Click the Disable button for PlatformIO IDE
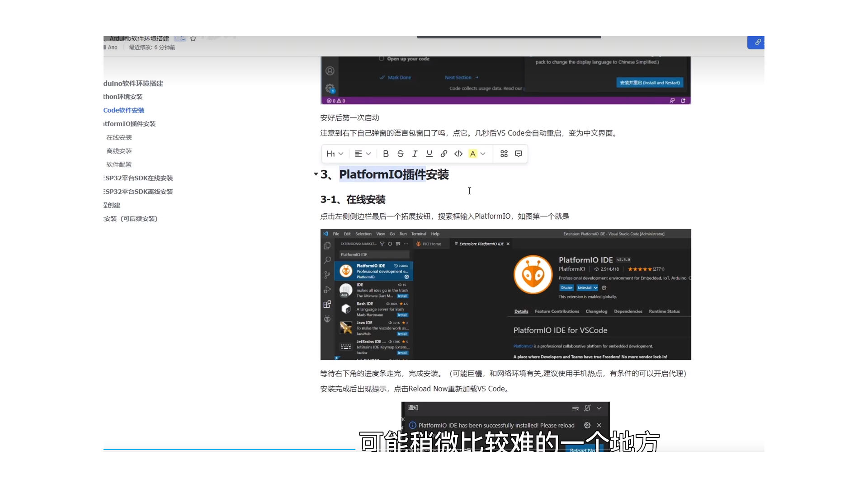Viewport: 868px width, 488px height. (566, 287)
